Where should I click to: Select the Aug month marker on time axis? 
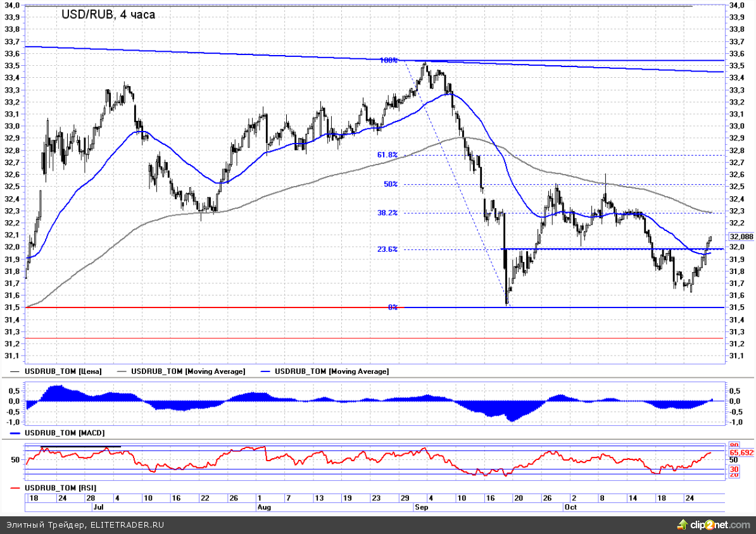coord(264,507)
